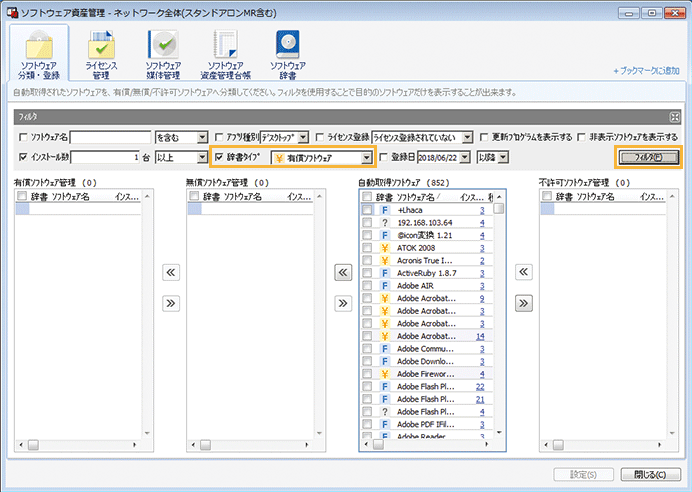
Task: Click the F icon of Adobe Downlo… row
Action: pyautogui.click(x=385, y=361)
